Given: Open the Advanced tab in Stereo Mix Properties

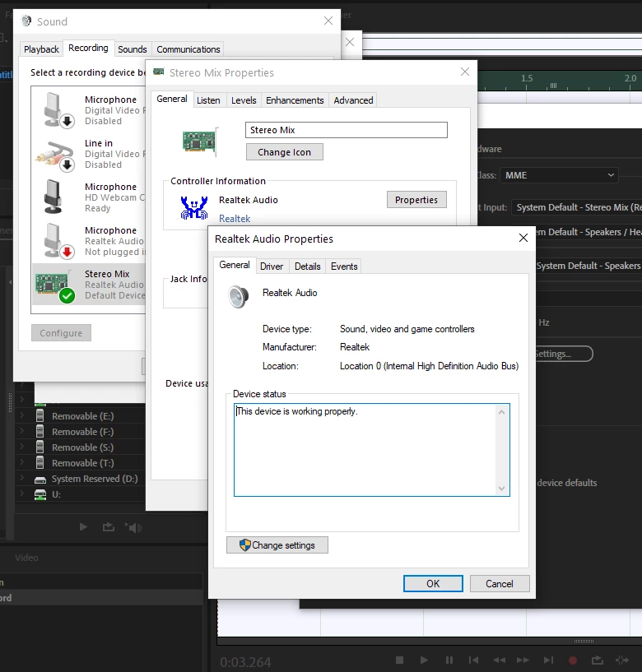Looking at the screenshot, I should coord(353,100).
